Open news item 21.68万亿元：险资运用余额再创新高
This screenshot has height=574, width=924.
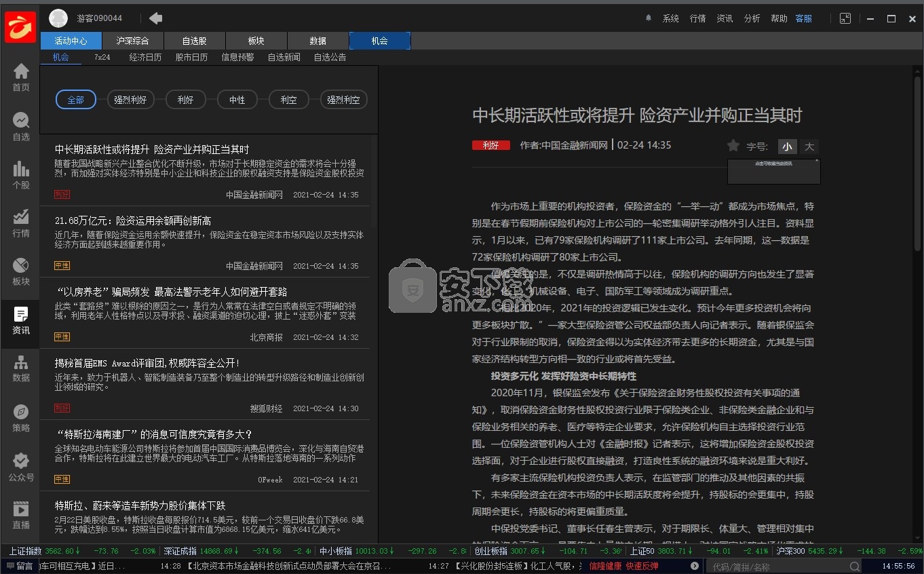pos(205,242)
